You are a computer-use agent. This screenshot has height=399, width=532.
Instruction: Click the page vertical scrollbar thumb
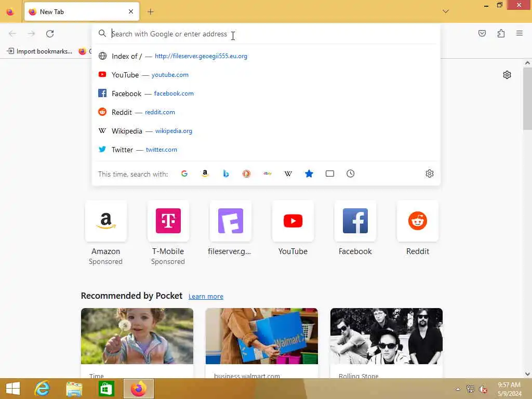pyautogui.click(x=527, y=98)
